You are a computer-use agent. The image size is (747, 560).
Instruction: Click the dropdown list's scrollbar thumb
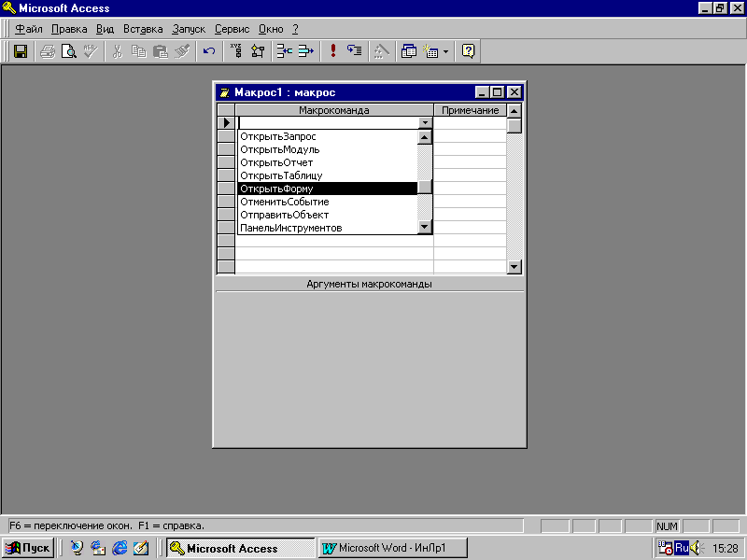pyautogui.click(x=425, y=188)
